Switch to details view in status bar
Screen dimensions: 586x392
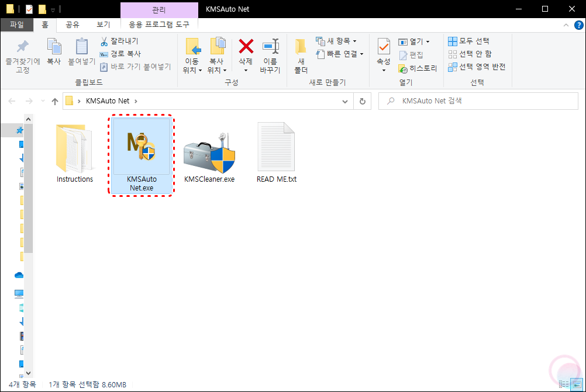coord(564,384)
